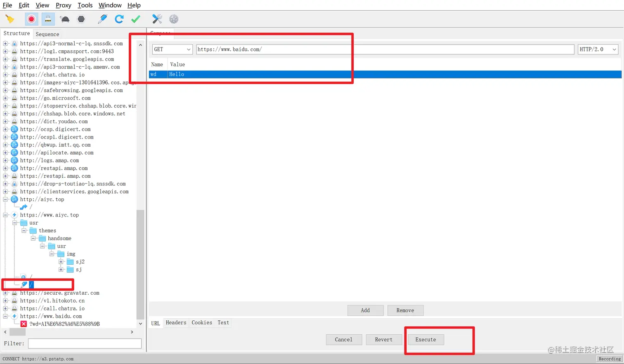Collapse the handsome folder
Image resolution: width=624 pixels, height=364 pixels.
coord(33,238)
